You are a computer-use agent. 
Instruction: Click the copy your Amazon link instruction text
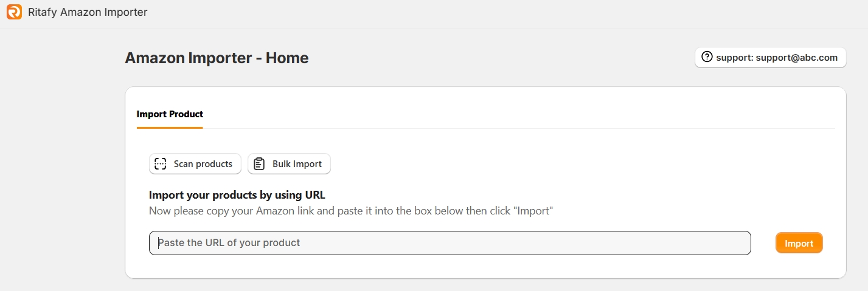click(350, 211)
